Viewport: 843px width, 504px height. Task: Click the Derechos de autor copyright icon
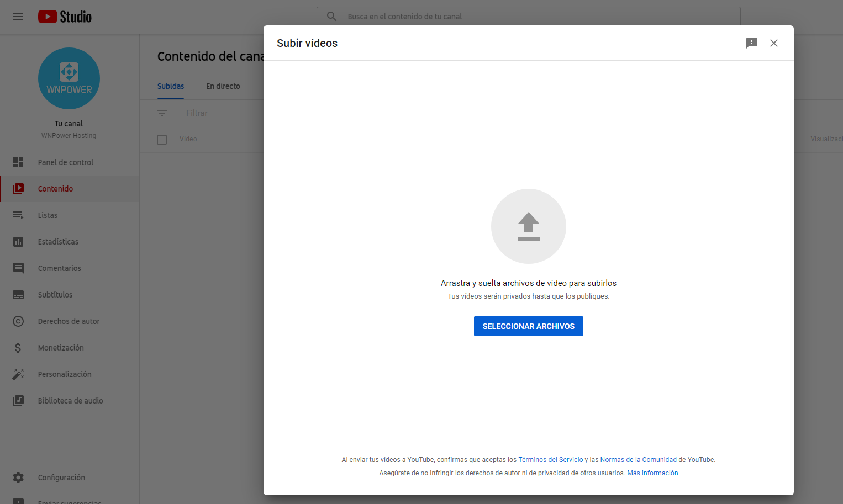18,321
